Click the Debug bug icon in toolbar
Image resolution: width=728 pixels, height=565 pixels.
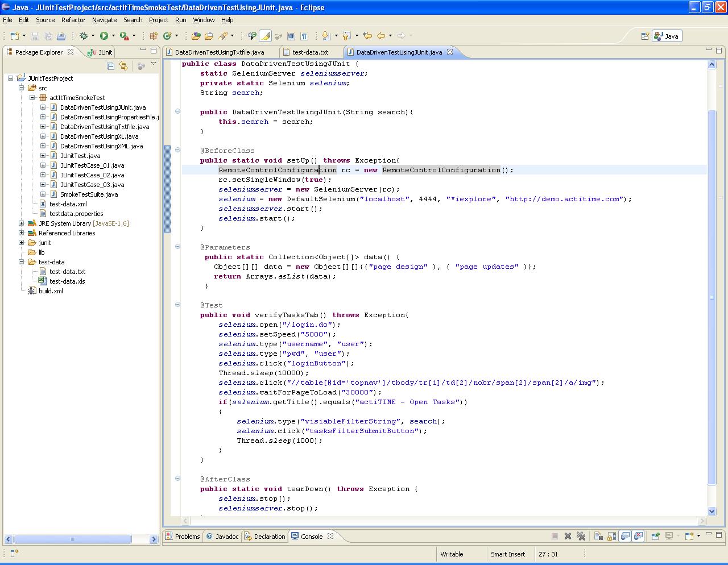click(x=84, y=36)
